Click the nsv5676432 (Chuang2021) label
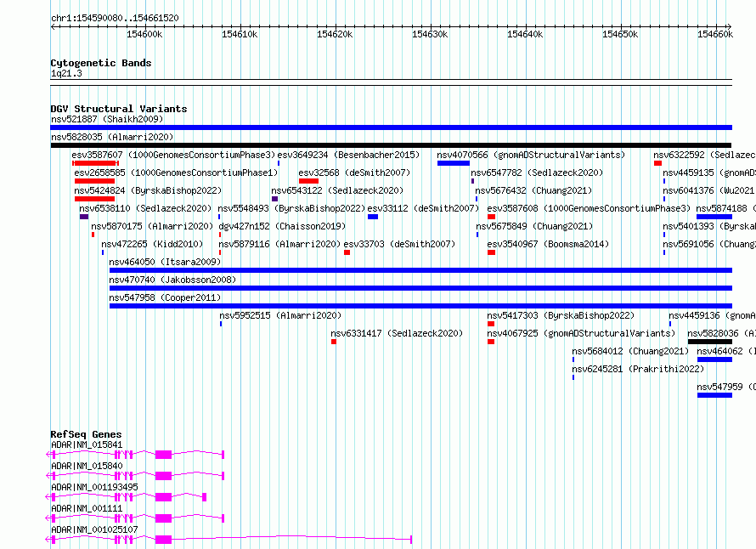This screenshot has height=549, width=756. (533, 190)
